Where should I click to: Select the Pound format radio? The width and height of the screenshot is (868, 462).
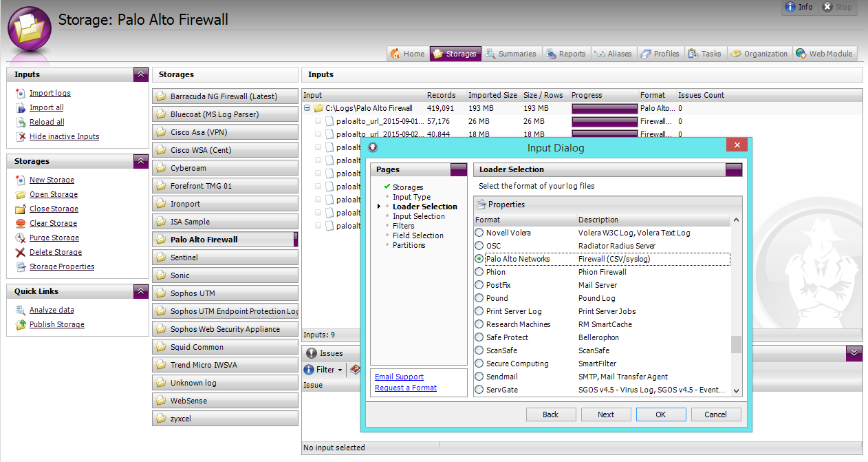[479, 298]
